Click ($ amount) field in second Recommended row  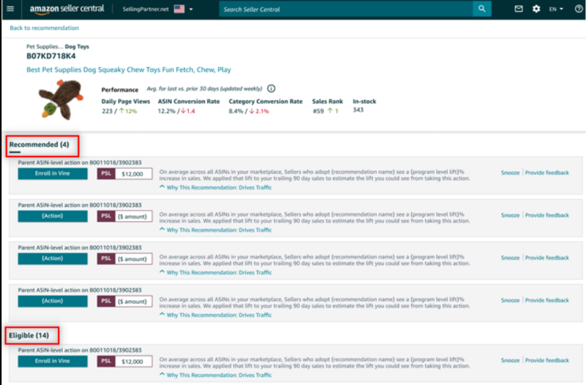[133, 216]
